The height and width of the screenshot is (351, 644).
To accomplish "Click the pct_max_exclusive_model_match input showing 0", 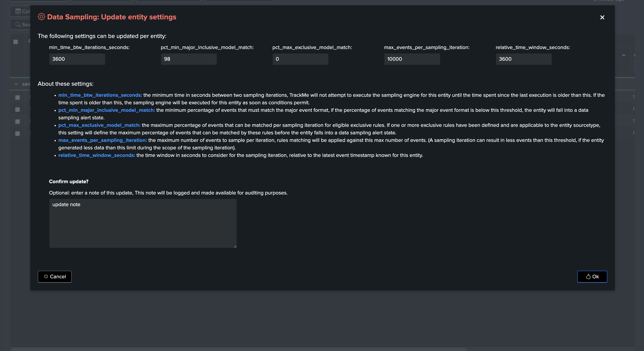I will (300, 59).
